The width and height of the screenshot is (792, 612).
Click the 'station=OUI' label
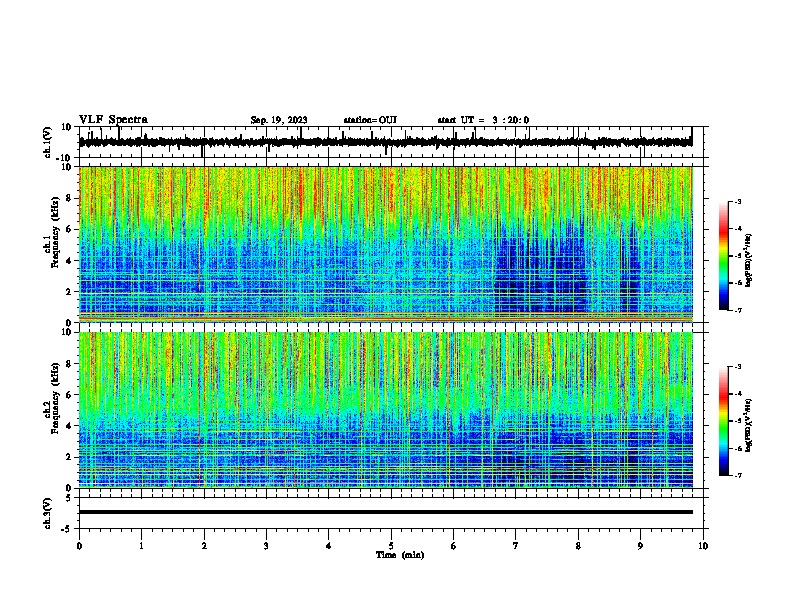click(x=370, y=120)
